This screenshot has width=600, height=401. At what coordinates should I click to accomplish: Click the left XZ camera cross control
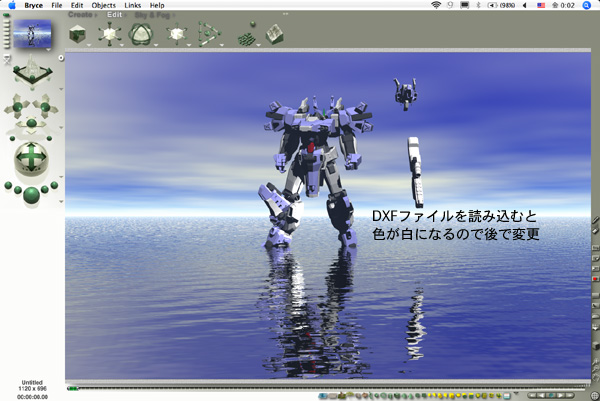[x=17, y=106]
